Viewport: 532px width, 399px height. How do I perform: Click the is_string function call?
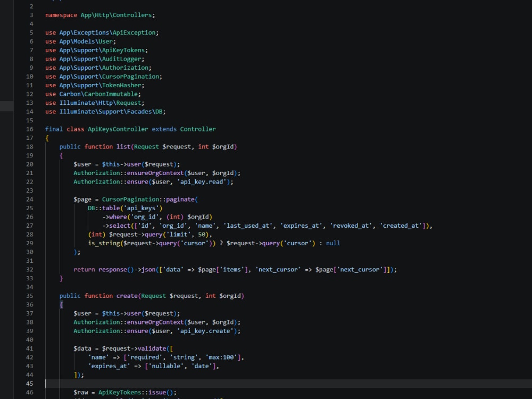pos(104,243)
